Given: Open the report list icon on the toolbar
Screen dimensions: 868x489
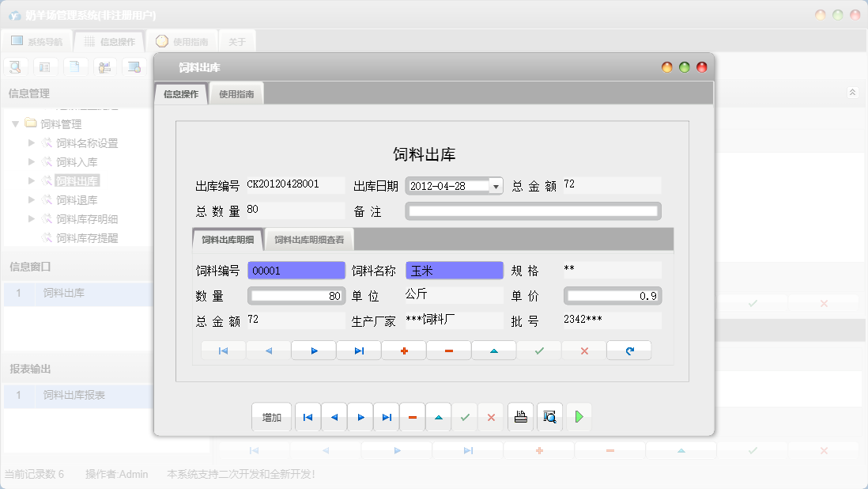Looking at the screenshot, I should [45, 66].
